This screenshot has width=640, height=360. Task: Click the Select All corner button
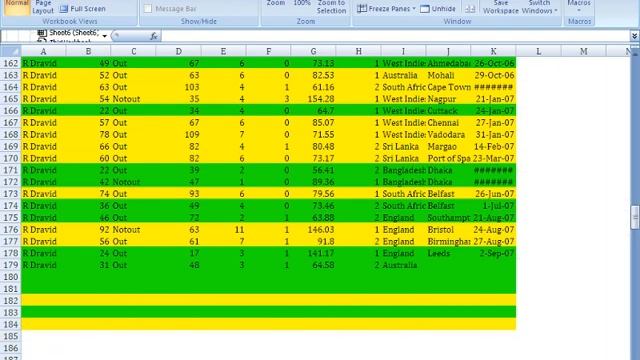point(11,51)
